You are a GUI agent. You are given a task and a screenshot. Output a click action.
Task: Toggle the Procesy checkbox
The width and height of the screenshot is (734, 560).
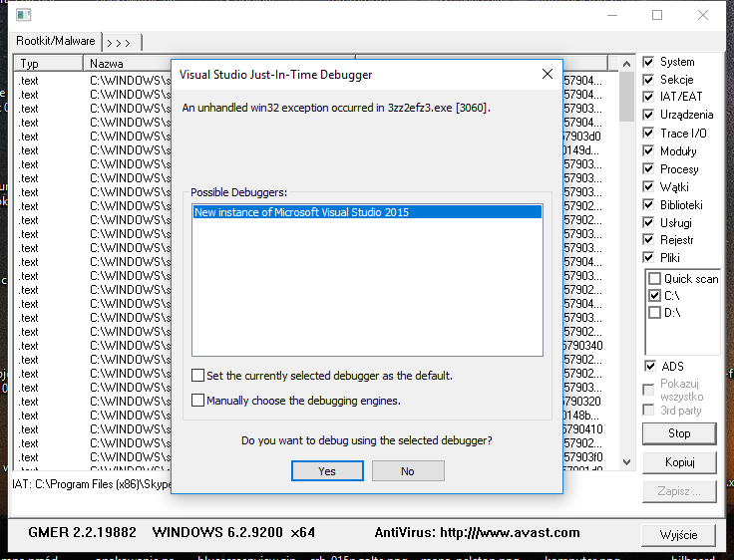click(x=648, y=168)
